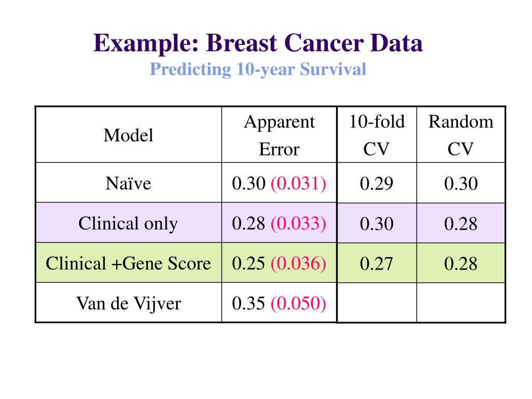
Task: Select Clinical only apparent error 0.28 (0.033)
Action: [279, 223]
